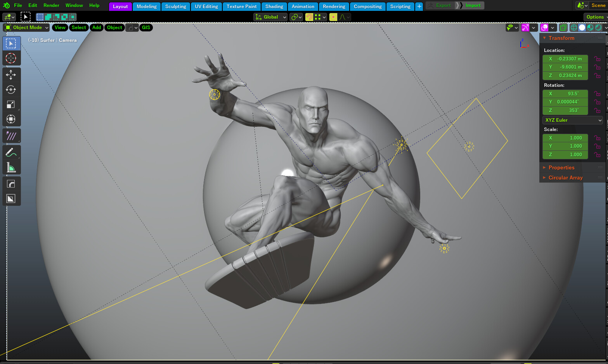
Task: Toggle viewport overlays
Action: [x=544, y=28]
